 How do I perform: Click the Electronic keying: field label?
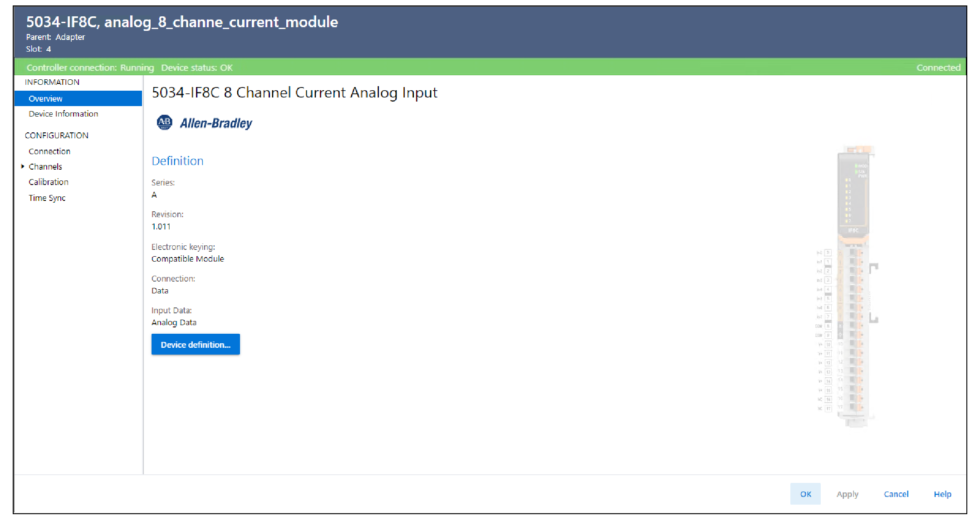pyautogui.click(x=183, y=247)
